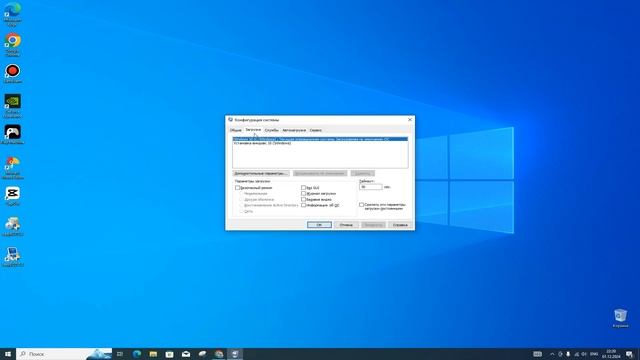The height and width of the screenshot is (360, 640).
Task: Show hidden system tray icons
Action: click(552, 354)
